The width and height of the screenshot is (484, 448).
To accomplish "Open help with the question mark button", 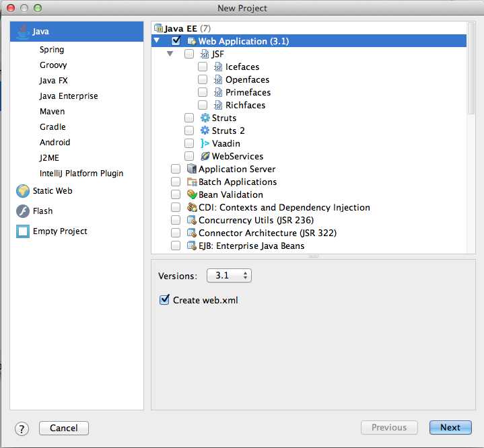I will coord(22,428).
